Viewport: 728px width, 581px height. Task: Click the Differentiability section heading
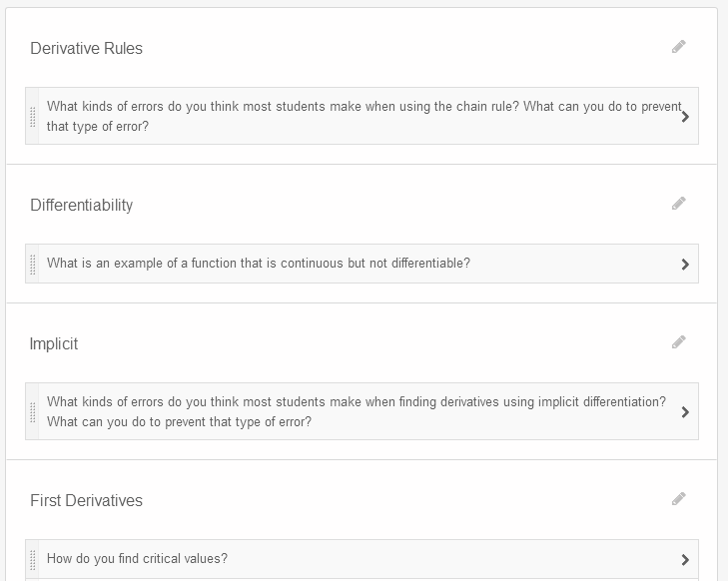coord(81,205)
